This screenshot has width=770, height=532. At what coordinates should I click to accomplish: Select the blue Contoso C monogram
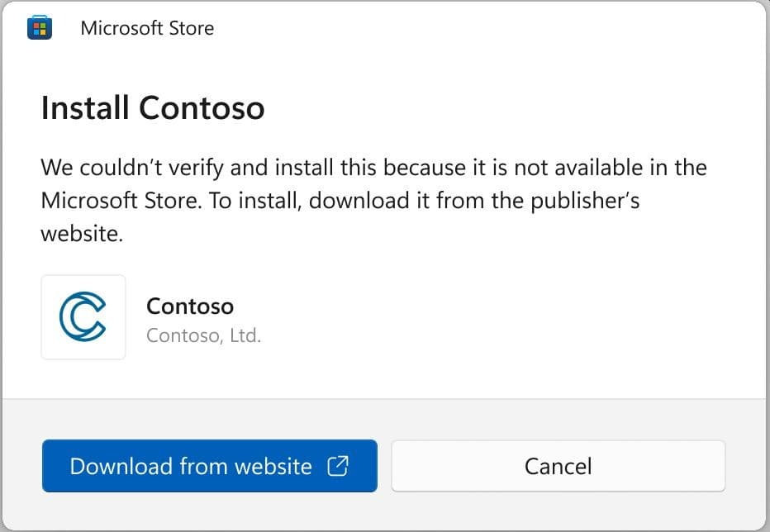83,317
